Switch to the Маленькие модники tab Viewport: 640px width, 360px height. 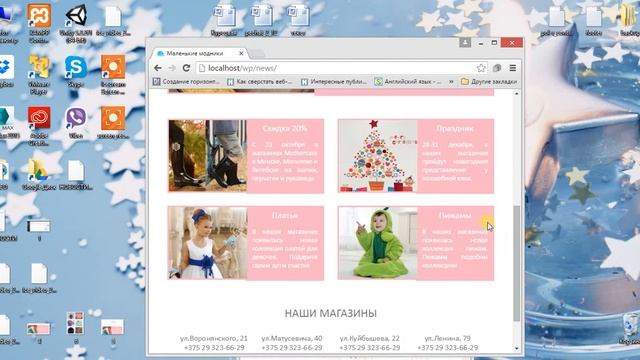(x=195, y=53)
